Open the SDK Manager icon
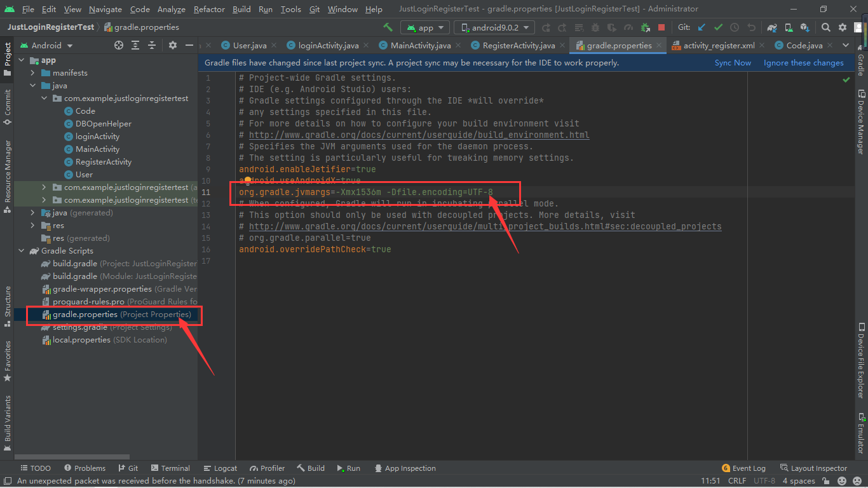 [x=804, y=27]
